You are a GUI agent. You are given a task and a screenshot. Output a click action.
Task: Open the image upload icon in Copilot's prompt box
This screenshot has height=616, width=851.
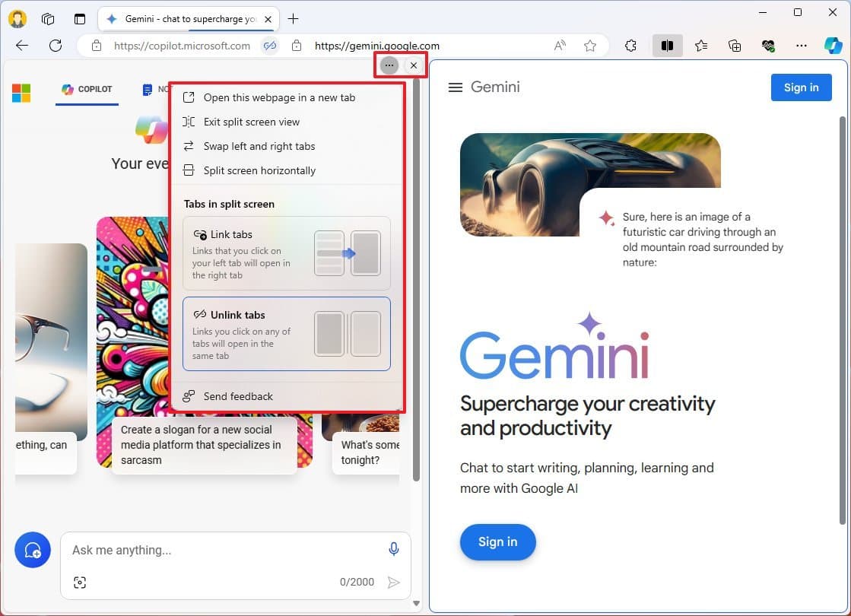click(80, 582)
